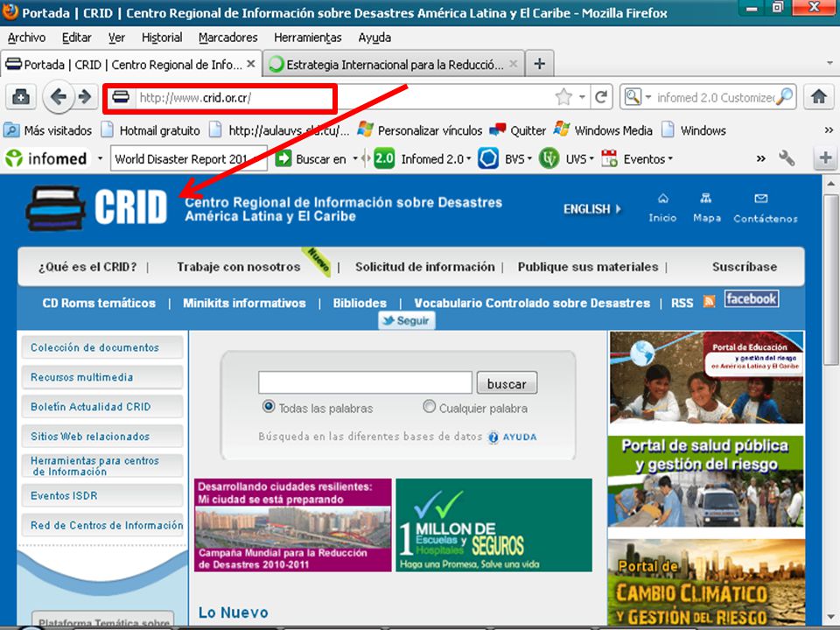
Task: Open toolbar settings wrench icon
Action: (x=787, y=158)
